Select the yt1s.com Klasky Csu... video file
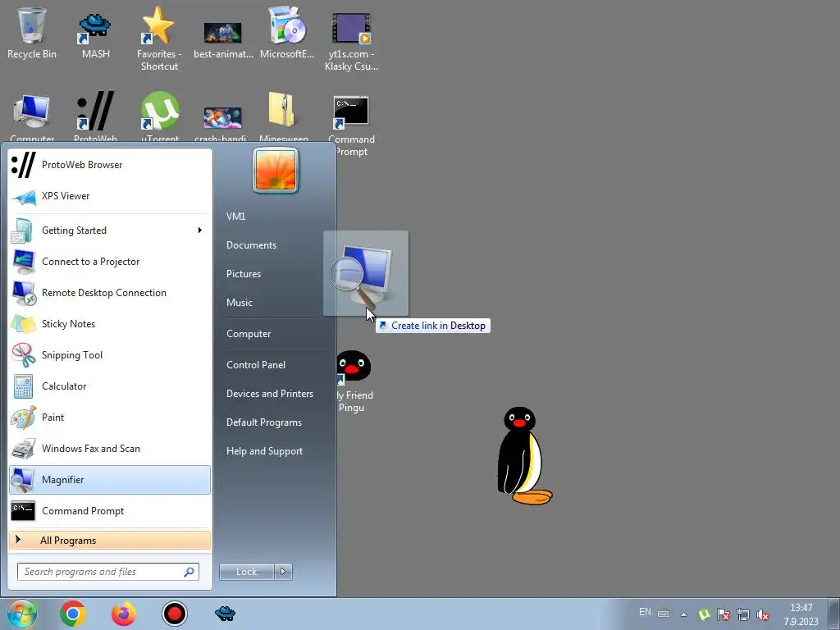Screen dimensions: 840x630 [x=351, y=40]
